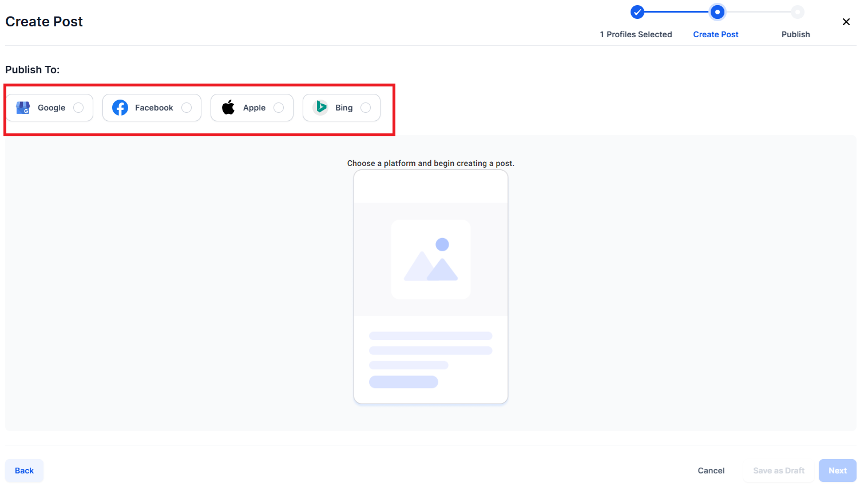Select the Bing radio button

click(x=366, y=108)
